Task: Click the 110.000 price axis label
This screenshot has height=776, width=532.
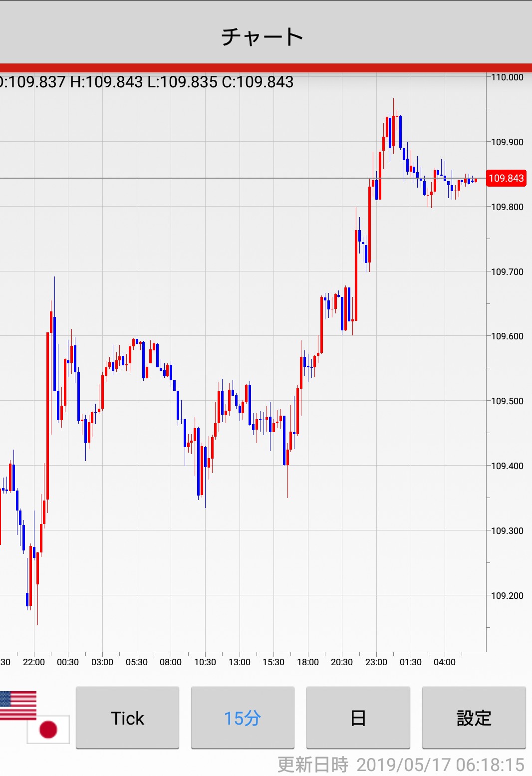Action: (x=507, y=77)
